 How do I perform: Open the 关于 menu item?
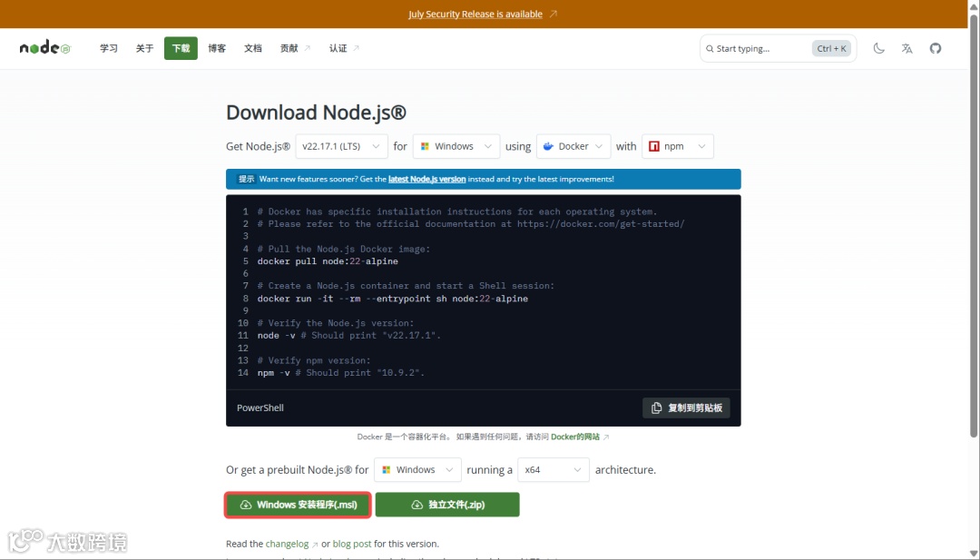coord(144,48)
